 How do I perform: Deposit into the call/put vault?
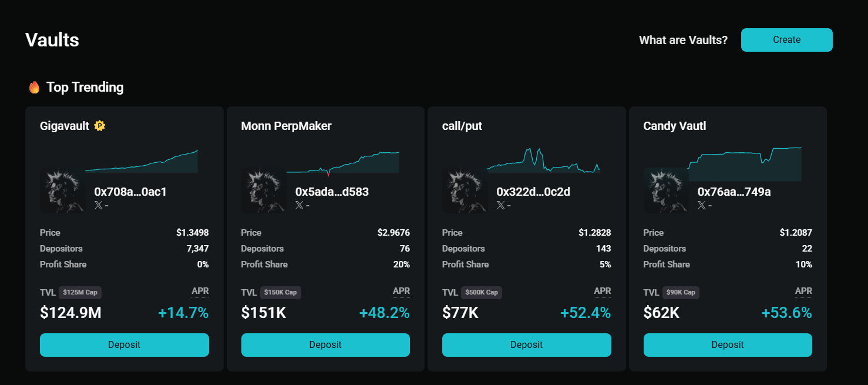526,345
